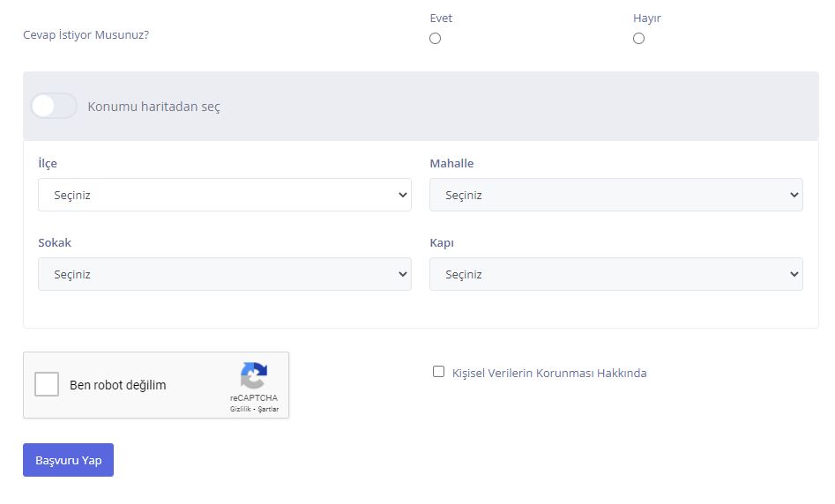Image resolution: width=835 pixels, height=504 pixels.
Task: Open the Sokak dropdown list
Action: click(x=224, y=275)
